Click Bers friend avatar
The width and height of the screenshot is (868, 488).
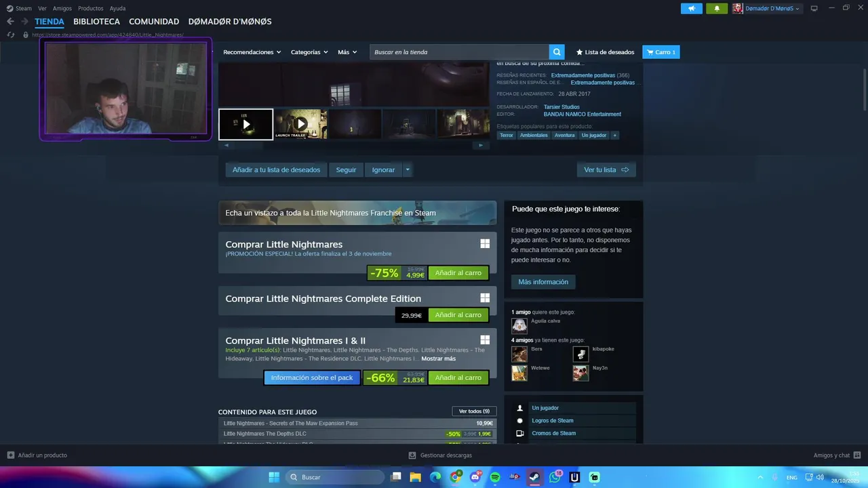point(519,354)
